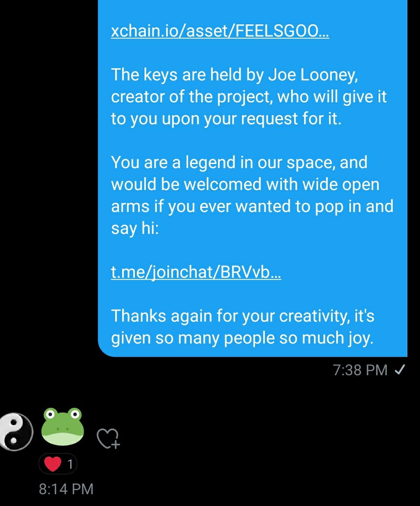420x506 pixels.
Task: Tap the paragraph mentioning Joe Looney
Action: (x=249, y=97)
